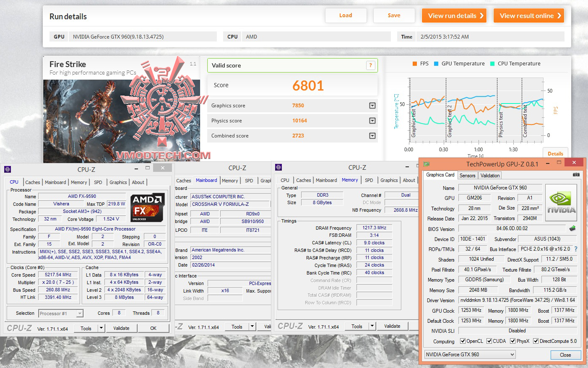Click Close button in GPU-Z
This screenshot has height=368, width=588.
click(565, 355)
